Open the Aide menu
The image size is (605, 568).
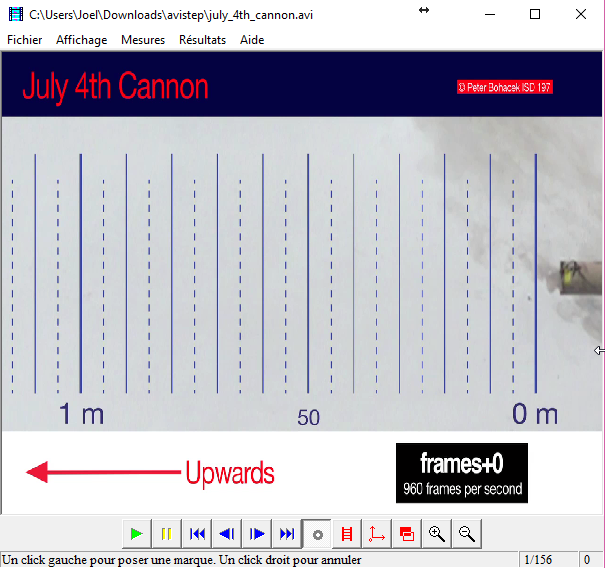pos(252,40)
